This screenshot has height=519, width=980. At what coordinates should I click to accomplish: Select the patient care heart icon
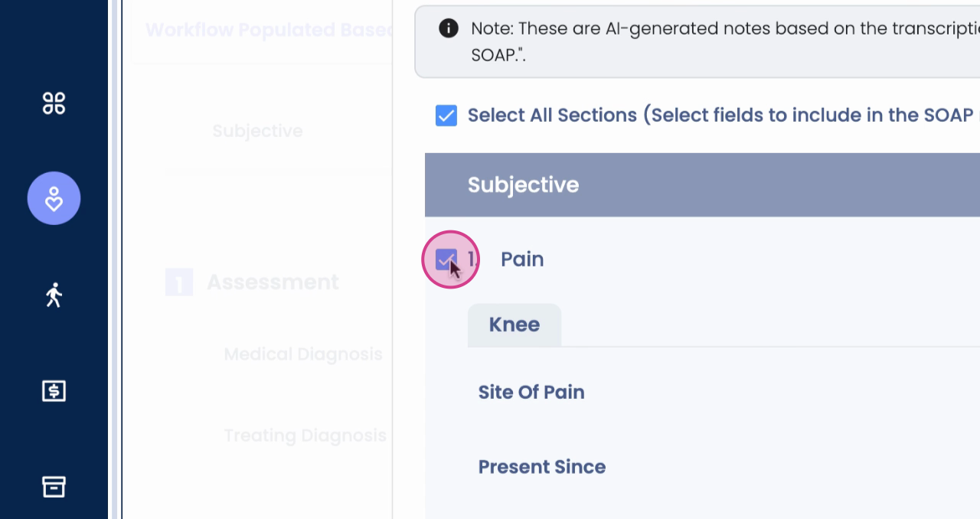click(54, 198)
